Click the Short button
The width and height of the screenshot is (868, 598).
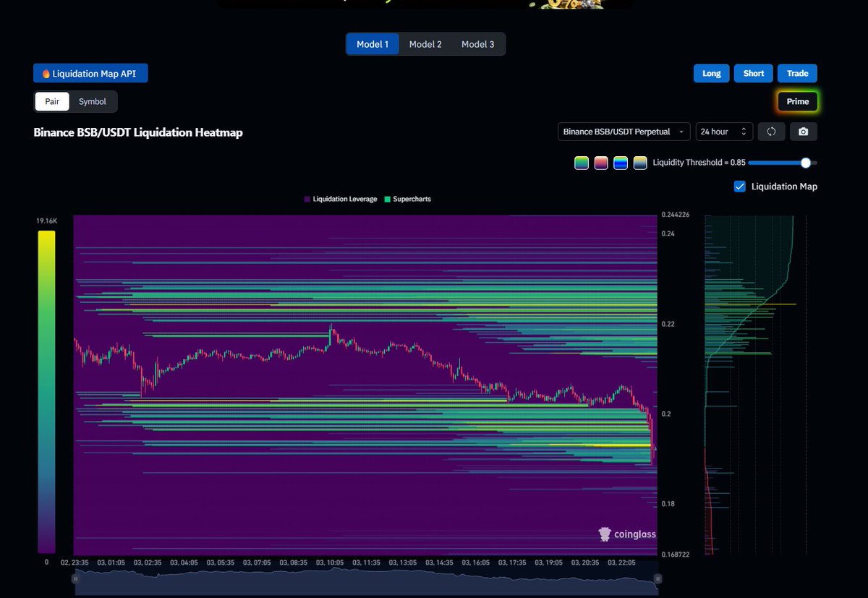click(x=754, y=73)
